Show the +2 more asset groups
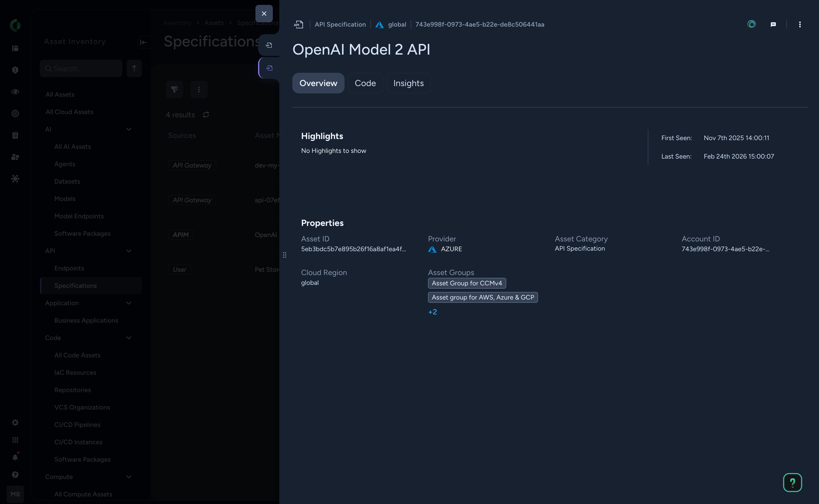 point(432,312)
